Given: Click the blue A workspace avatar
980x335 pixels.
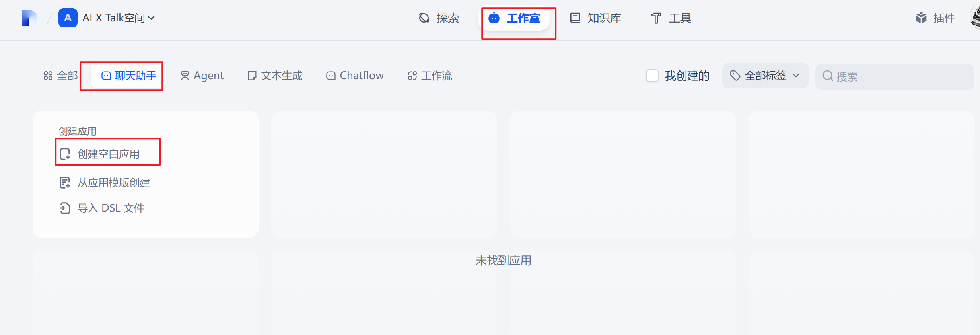Looking at the screenshot, I should click(68, 18).
